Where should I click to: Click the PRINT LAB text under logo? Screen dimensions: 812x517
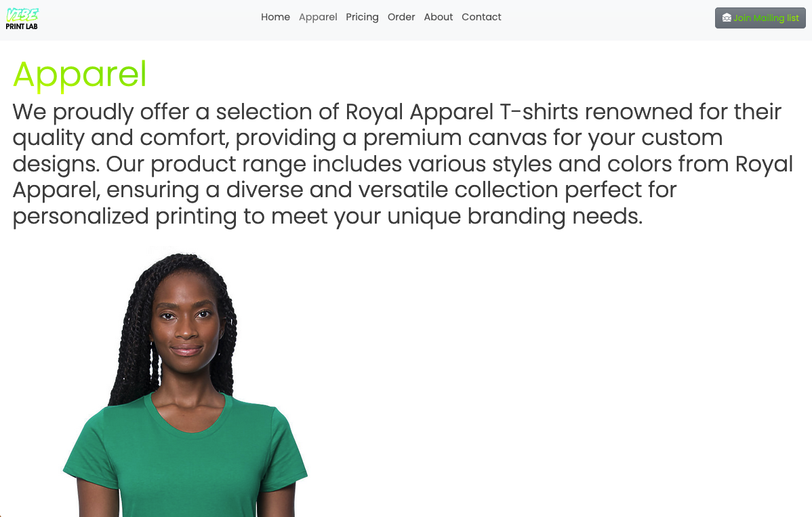pyautogui.click(x=22, y=26)
